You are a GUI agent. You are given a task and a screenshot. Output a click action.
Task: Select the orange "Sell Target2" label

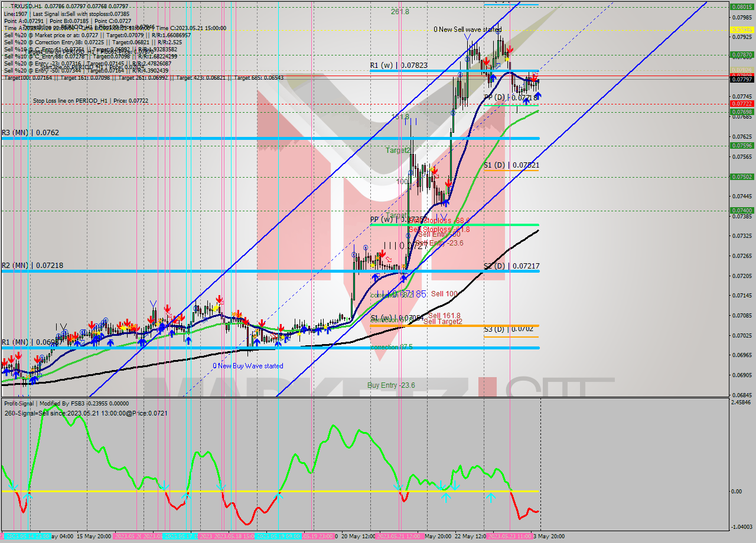[x=443, y=321]
